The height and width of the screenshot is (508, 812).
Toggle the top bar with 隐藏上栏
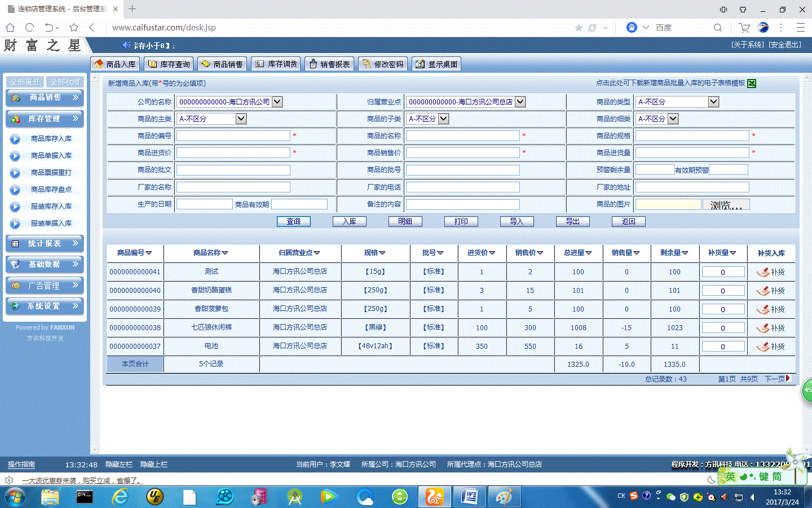tap(154, 465)
